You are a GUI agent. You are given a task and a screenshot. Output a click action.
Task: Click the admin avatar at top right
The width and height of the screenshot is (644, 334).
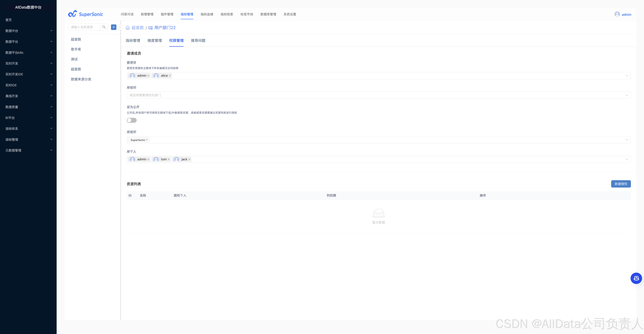click(x=617, y=14)
